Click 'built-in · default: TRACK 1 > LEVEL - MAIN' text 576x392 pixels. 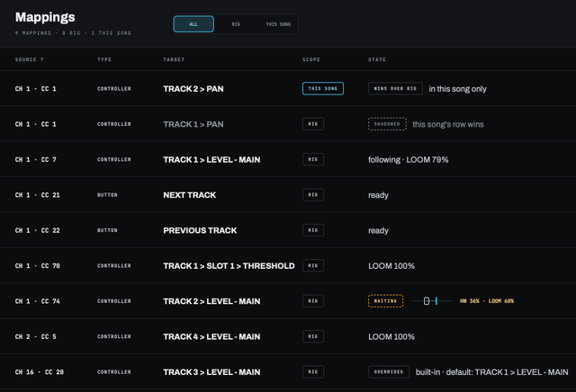(492, 372)
